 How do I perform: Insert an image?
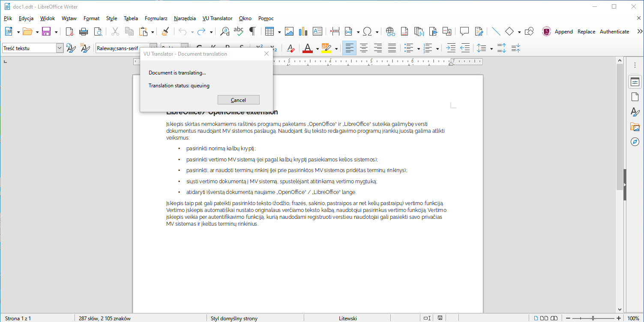[289, 31]
